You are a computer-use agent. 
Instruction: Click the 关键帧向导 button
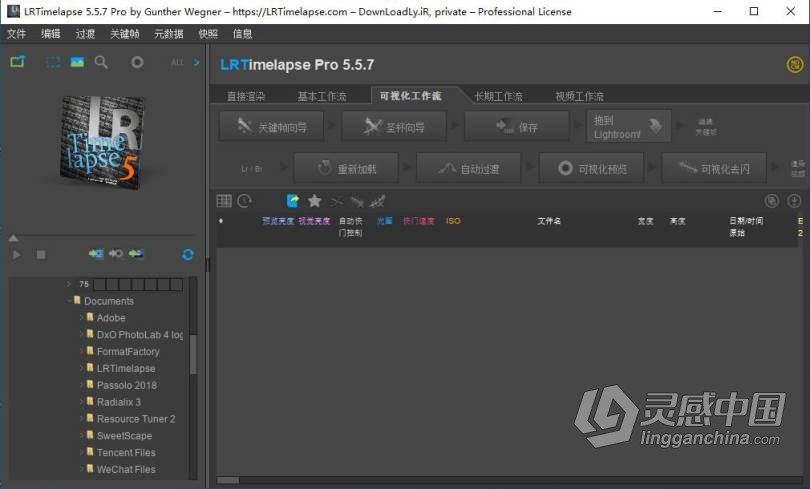pos(271,126)
